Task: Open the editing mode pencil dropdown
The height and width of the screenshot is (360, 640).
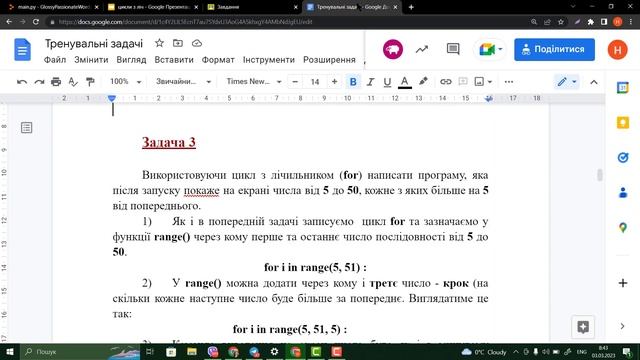Action: 567,82
